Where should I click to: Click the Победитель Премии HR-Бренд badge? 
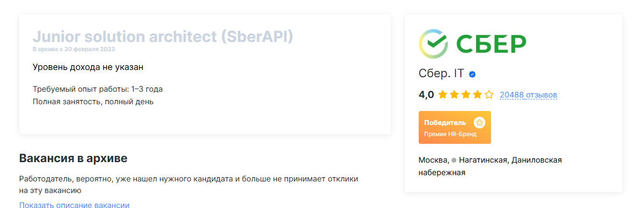click(x=454, y=127)
